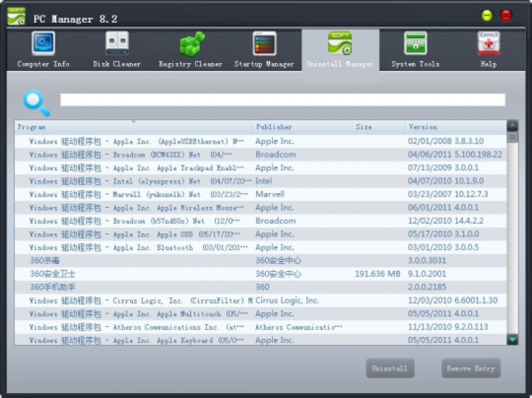Sort list by Size column header
This screenshot has width=532, height=398.
point(379,127)
